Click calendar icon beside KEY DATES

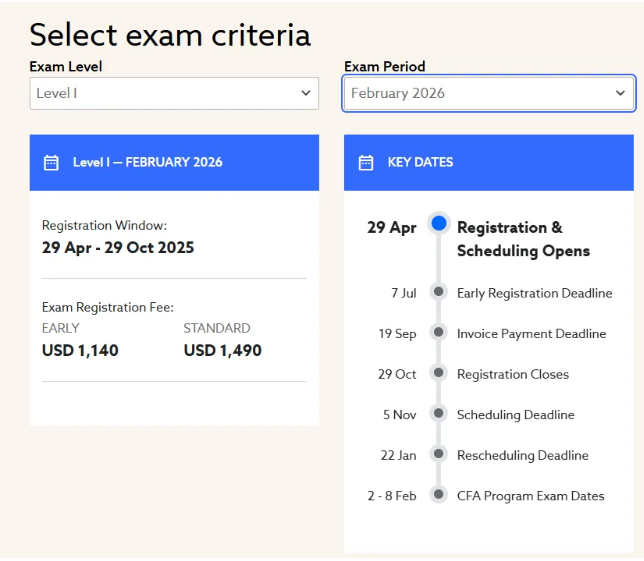366,162
